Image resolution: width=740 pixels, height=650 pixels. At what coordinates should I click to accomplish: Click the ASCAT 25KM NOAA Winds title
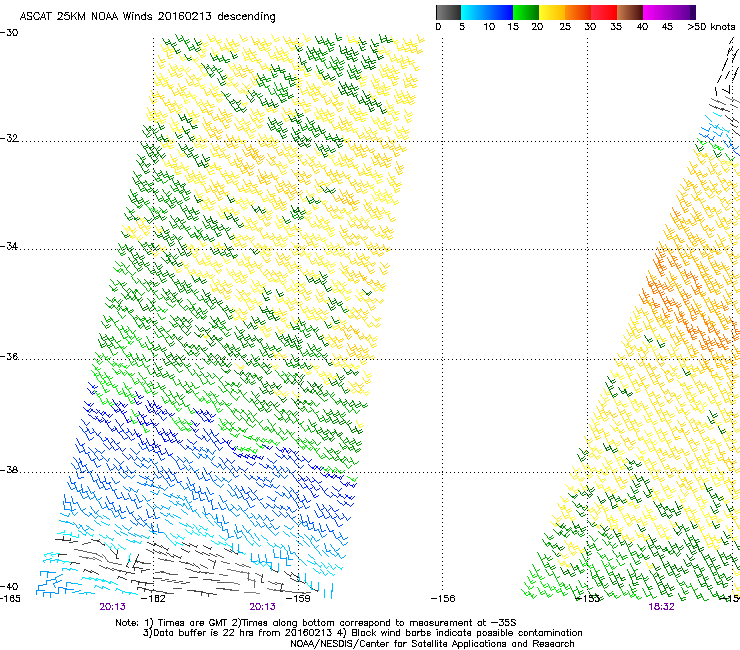[x=147, y=16]
